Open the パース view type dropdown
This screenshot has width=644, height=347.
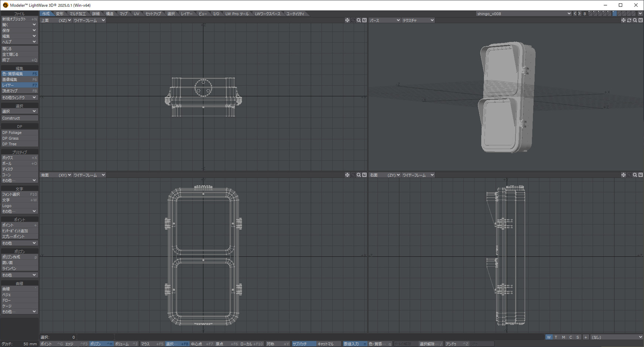(x=384, y=20)
